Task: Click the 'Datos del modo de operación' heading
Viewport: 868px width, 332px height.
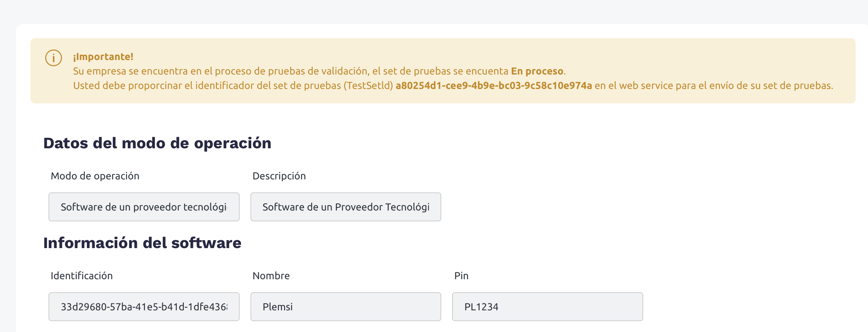Action: tap(157, 143)
